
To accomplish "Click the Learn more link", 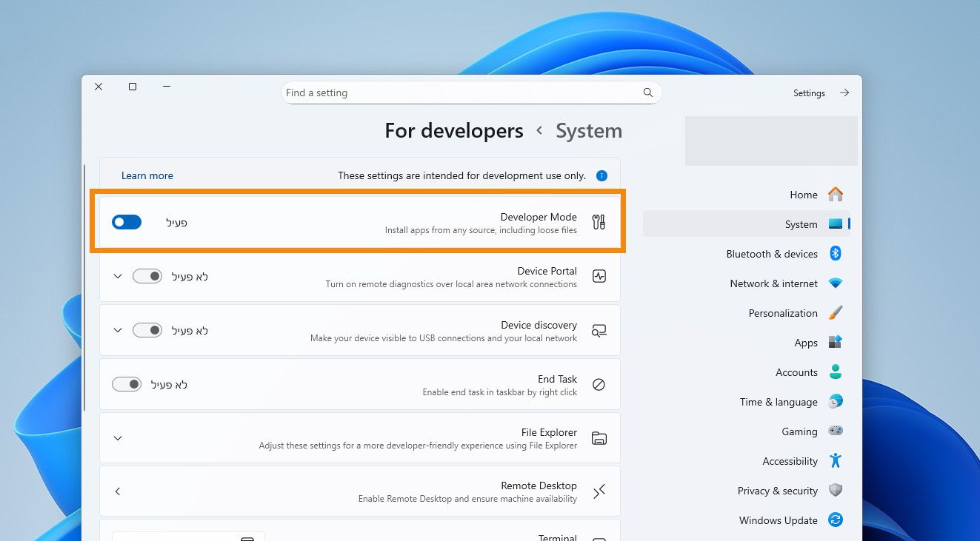I will (147, 175).
